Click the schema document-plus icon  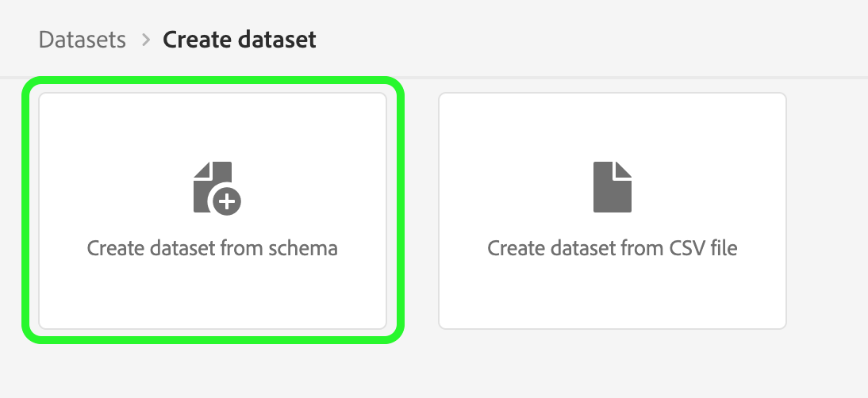(215, 187)
